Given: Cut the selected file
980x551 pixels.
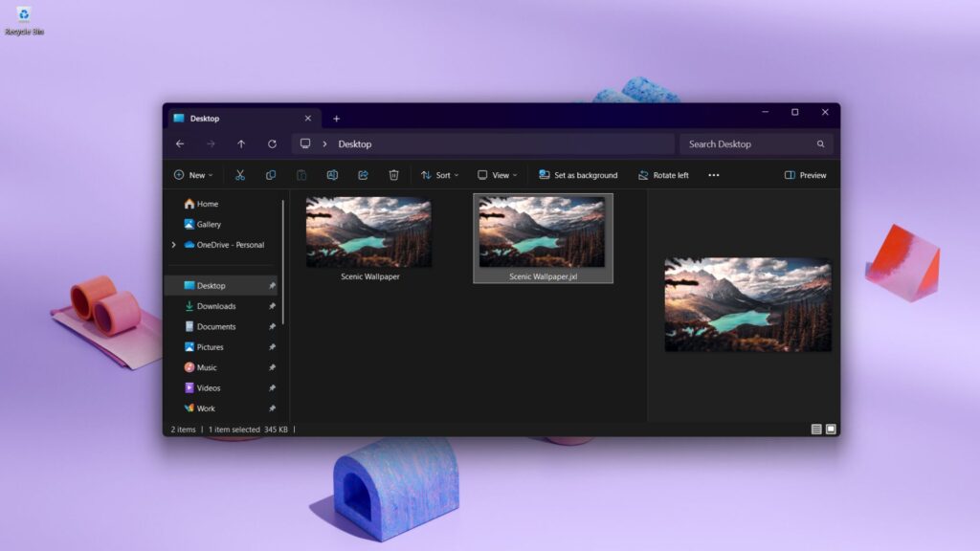Looking at the screenshot, I should [x=239, y=175].
